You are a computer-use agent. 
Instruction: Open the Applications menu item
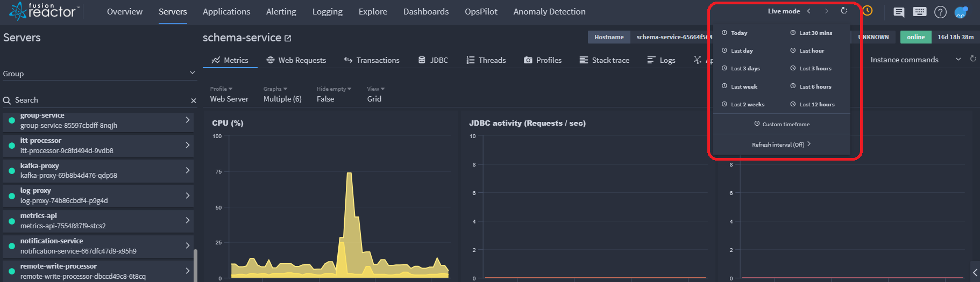click(226, 12)
